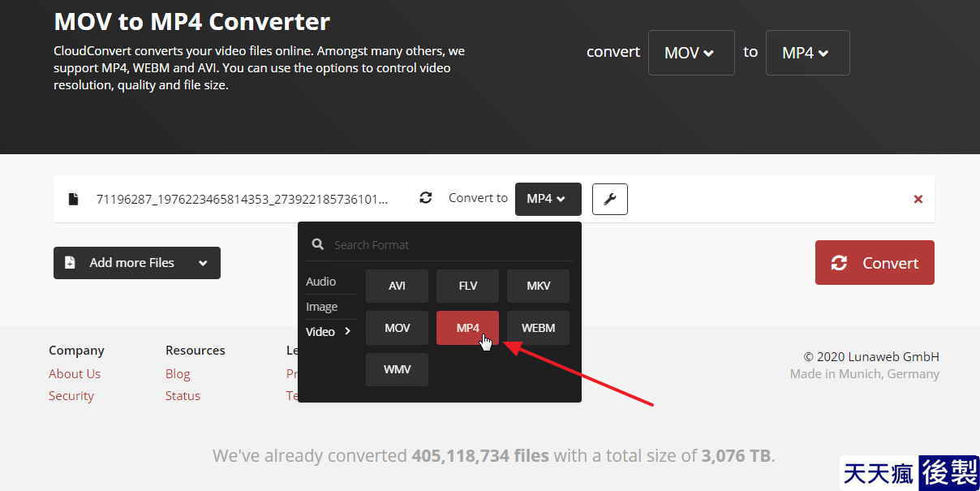Open the Status link
The width and height of the screenshot is (980, 491).
(183, 395)
